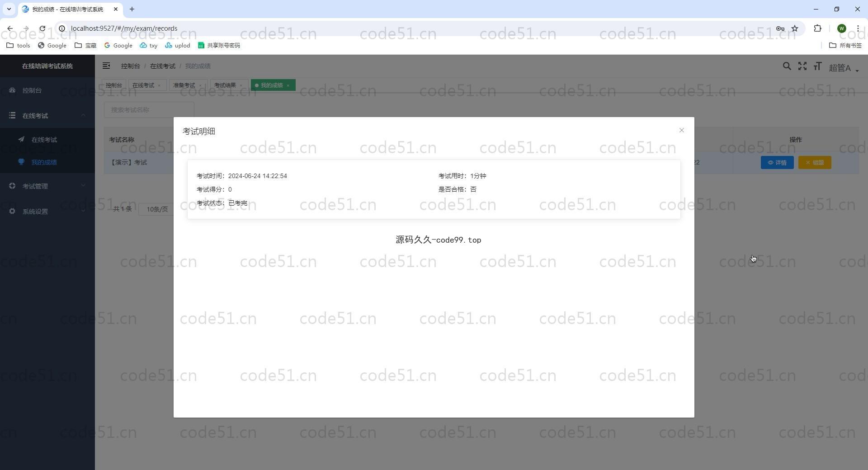The image size is (868, 470).
Task: Open the browser extensions puzzle icon
Action: coord(817,28)
